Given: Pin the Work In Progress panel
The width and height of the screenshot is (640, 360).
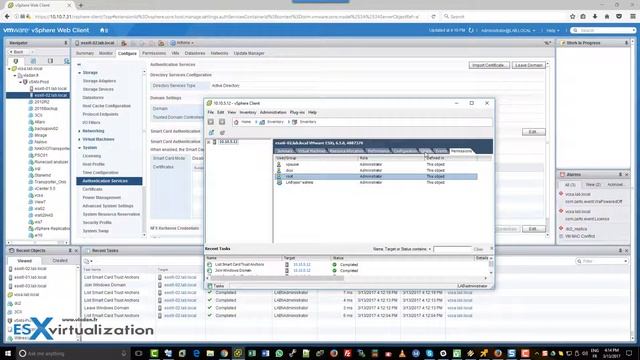Looking at the screenshot, I should (627, 43).
